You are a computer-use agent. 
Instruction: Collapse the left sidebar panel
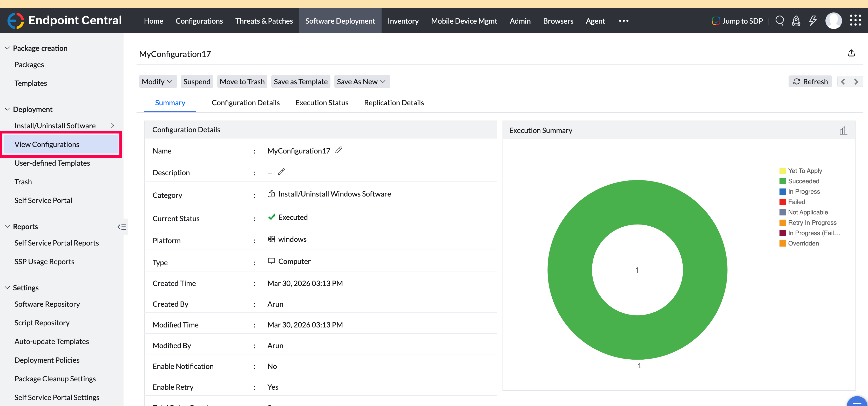coord(122,227)
